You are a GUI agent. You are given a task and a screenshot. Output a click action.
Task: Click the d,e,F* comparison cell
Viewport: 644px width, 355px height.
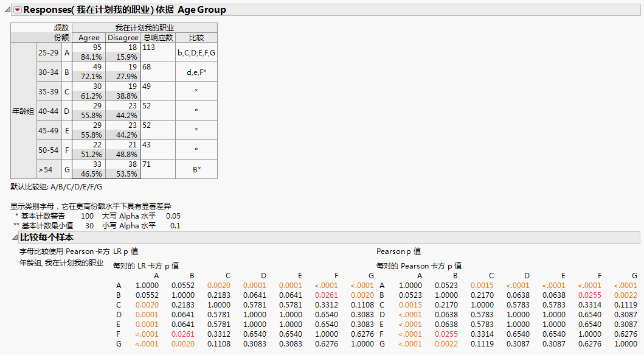196,72
